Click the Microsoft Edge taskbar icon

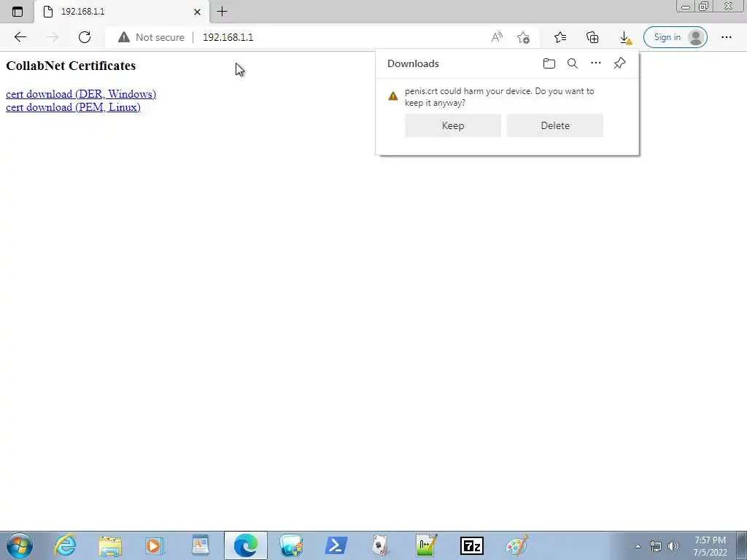tap(245, 545)
